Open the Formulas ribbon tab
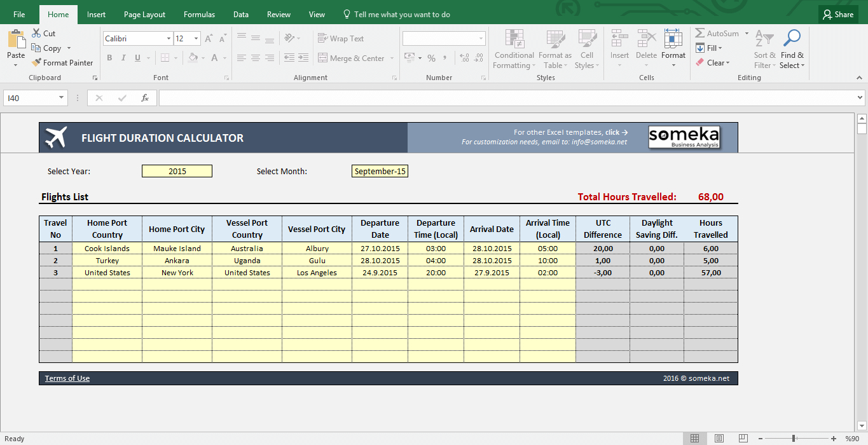 click(x=199, y=15)
